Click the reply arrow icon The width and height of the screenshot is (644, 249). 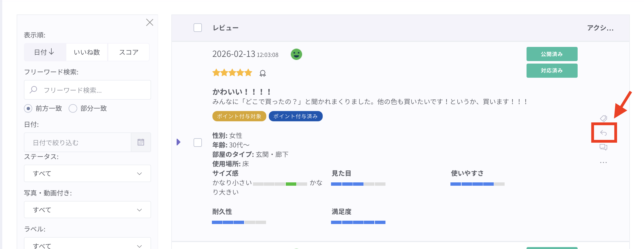tap(603, 133)
